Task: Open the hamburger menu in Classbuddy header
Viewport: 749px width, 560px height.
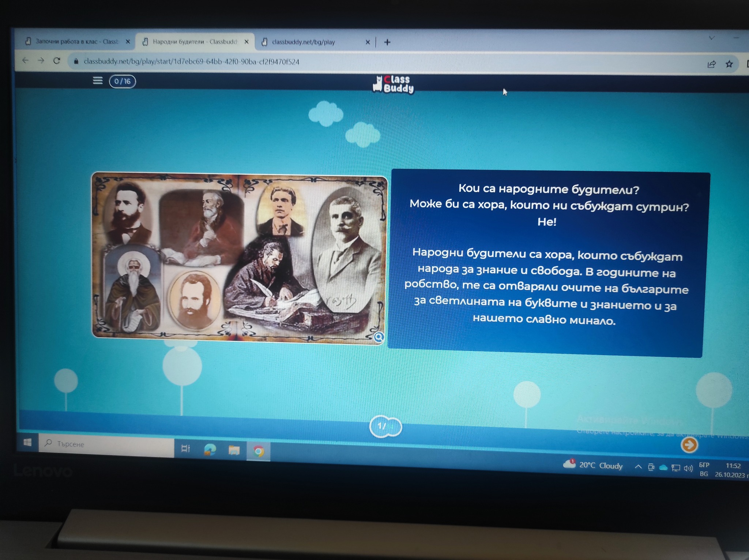Action: click(x=98, y=80)
